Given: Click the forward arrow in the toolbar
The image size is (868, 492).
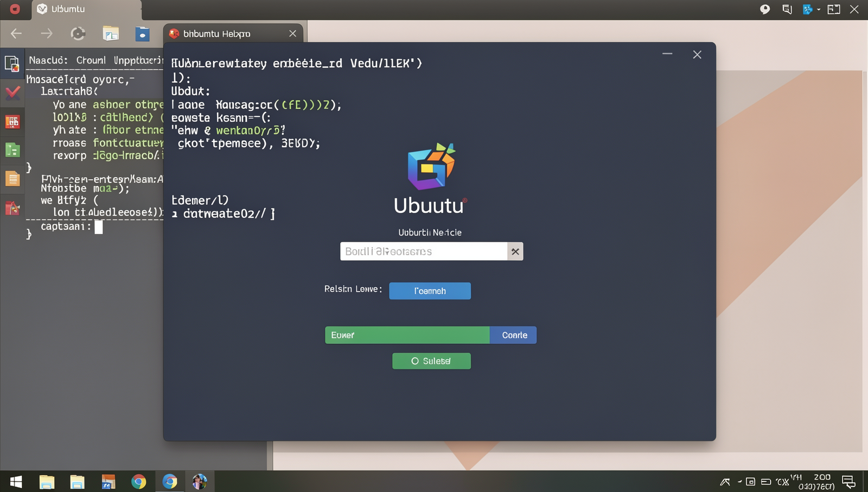Looking at the screenshot, I should pyautogui.click(x=47, y=34).
